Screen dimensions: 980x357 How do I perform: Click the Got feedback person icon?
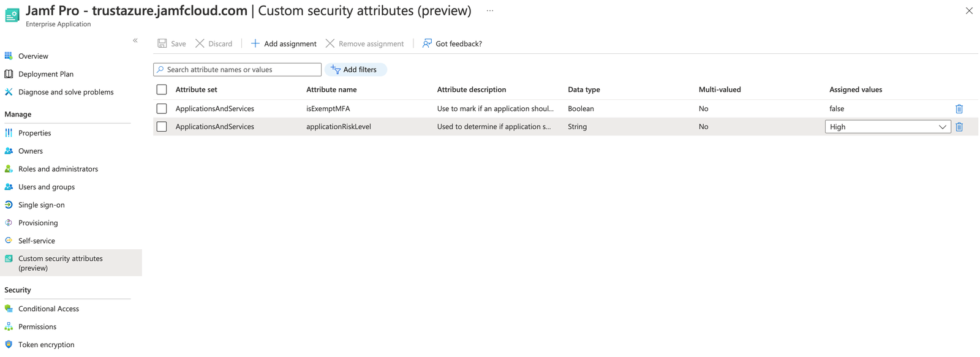point(427,43)
